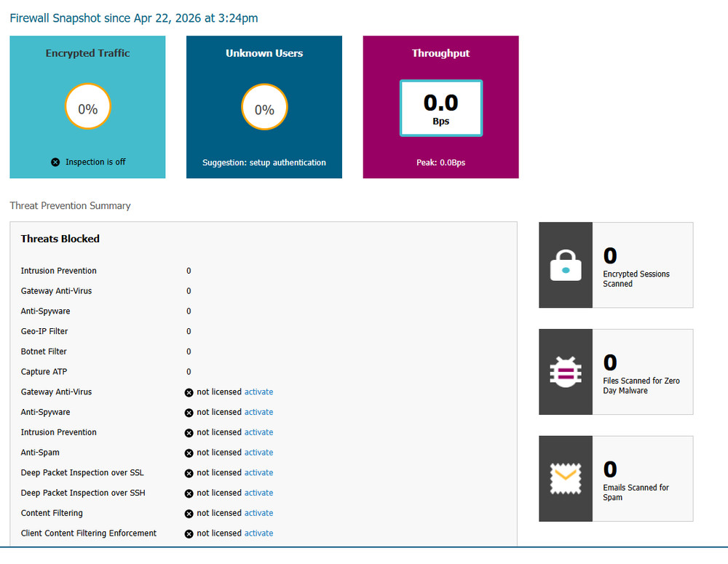
Task: Click the padlock icon for Encrypted Sessions Scanned
Action: pyautogui.click(x=566, y=265)
